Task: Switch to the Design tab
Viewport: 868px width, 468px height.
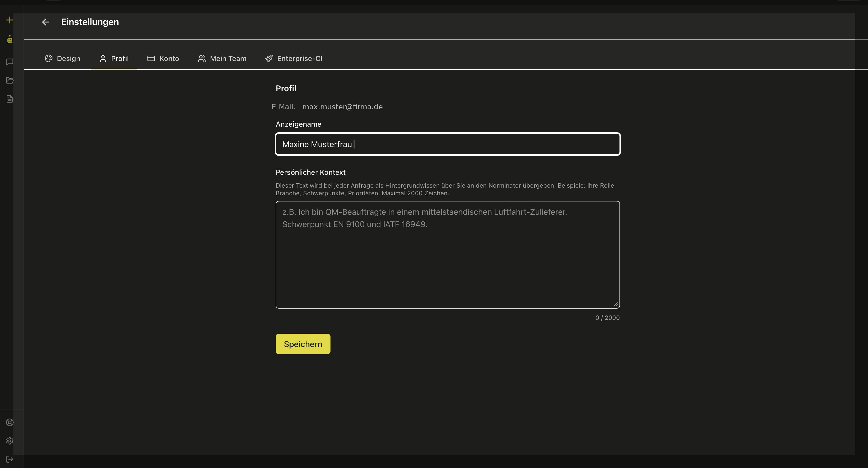Action: [63, 59]
